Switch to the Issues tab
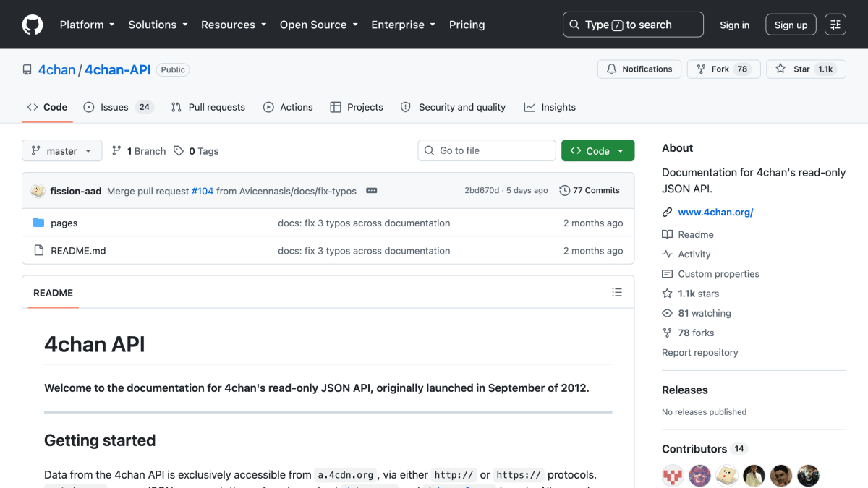This screenshot has height=488, width=868. click(x=117, y=107)
